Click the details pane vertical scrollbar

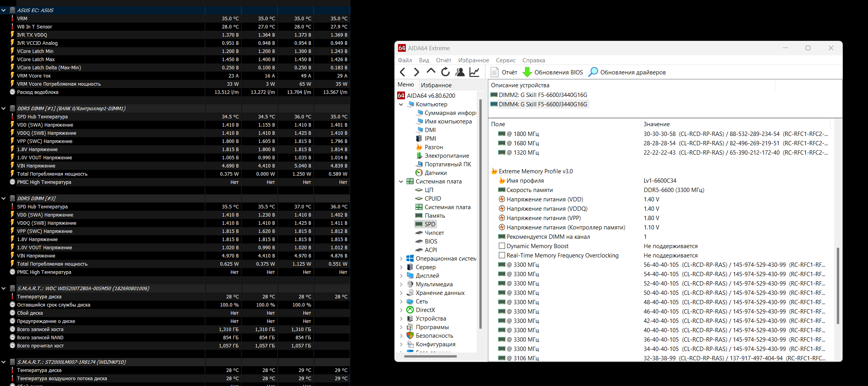[838, 286]
